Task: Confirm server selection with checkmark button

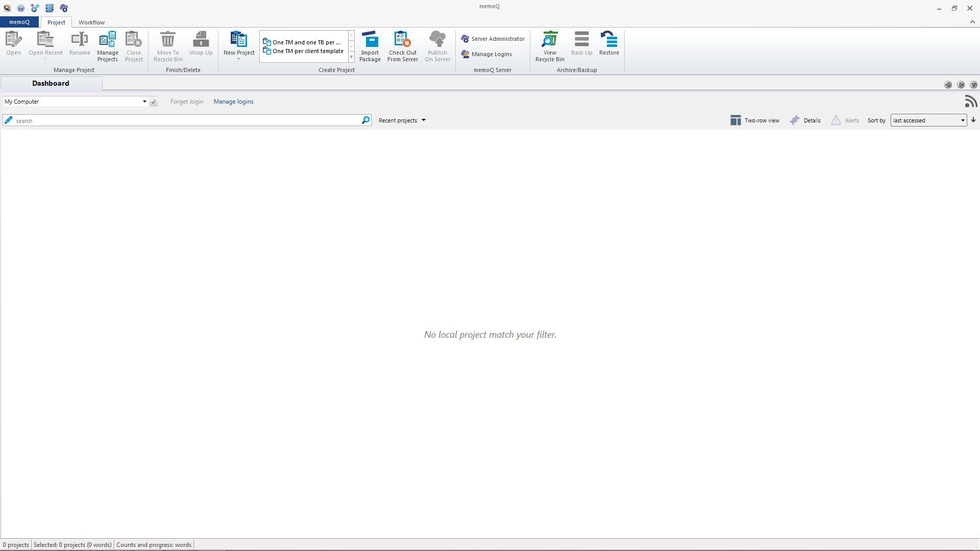Action: tap(154, 102)
